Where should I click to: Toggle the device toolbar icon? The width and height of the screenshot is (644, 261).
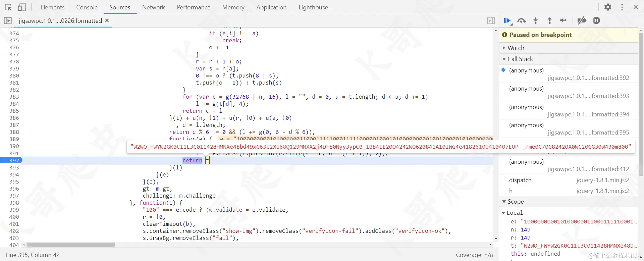pos(22,7)
